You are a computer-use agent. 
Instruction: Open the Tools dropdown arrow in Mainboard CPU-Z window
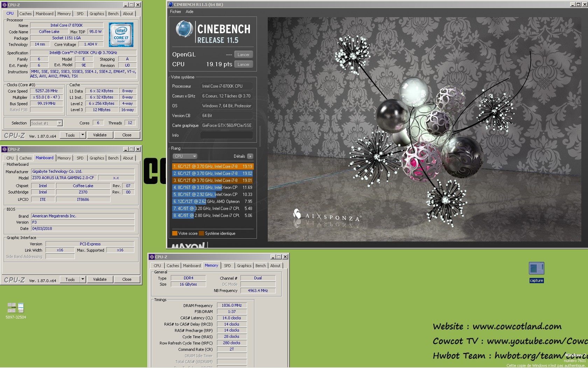tap(83, 279)
